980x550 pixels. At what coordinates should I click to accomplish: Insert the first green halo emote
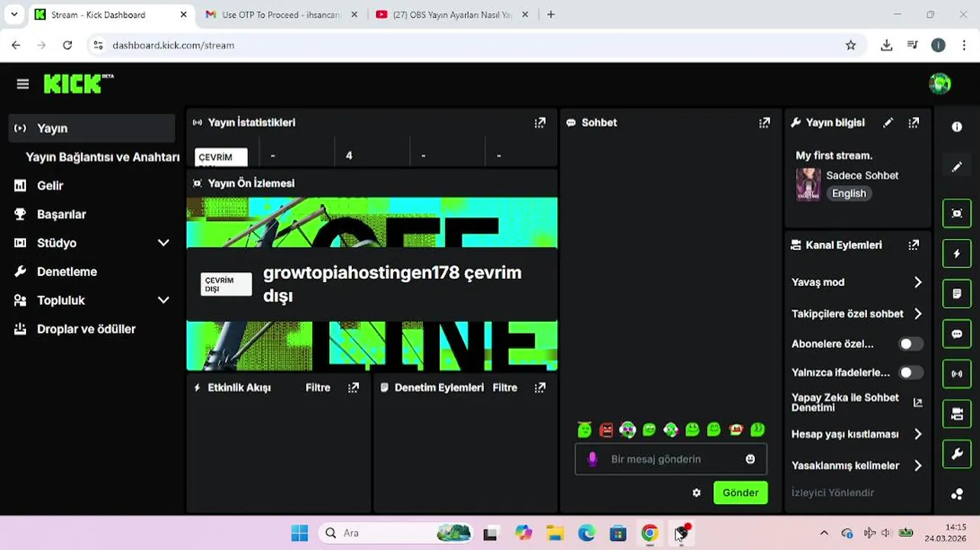[x=585, y=430]
